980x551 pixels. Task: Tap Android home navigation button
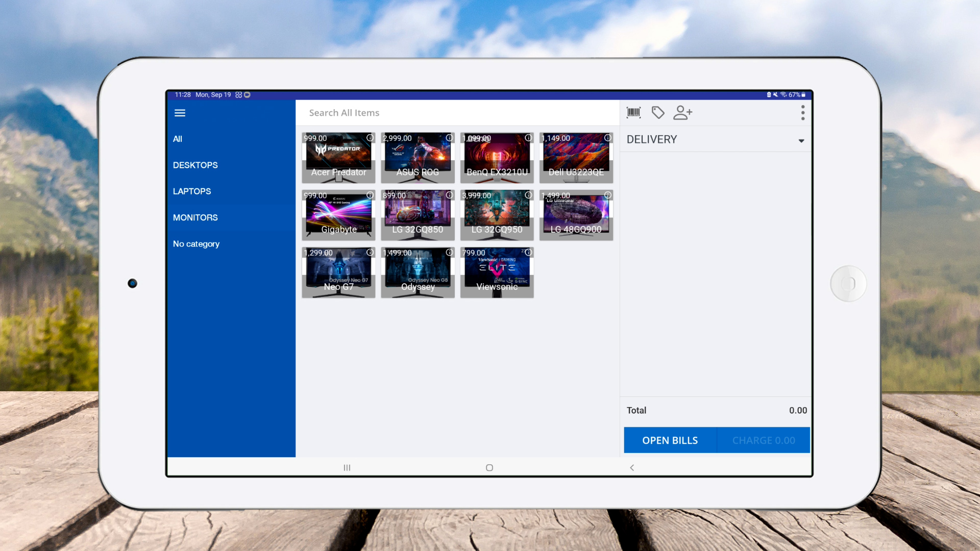coord(489,468)
